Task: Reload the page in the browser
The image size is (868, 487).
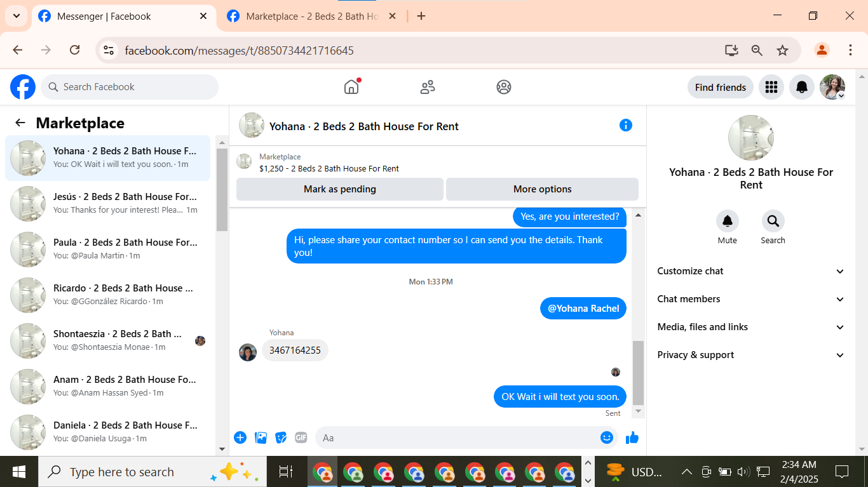Action: click(74, 50)
